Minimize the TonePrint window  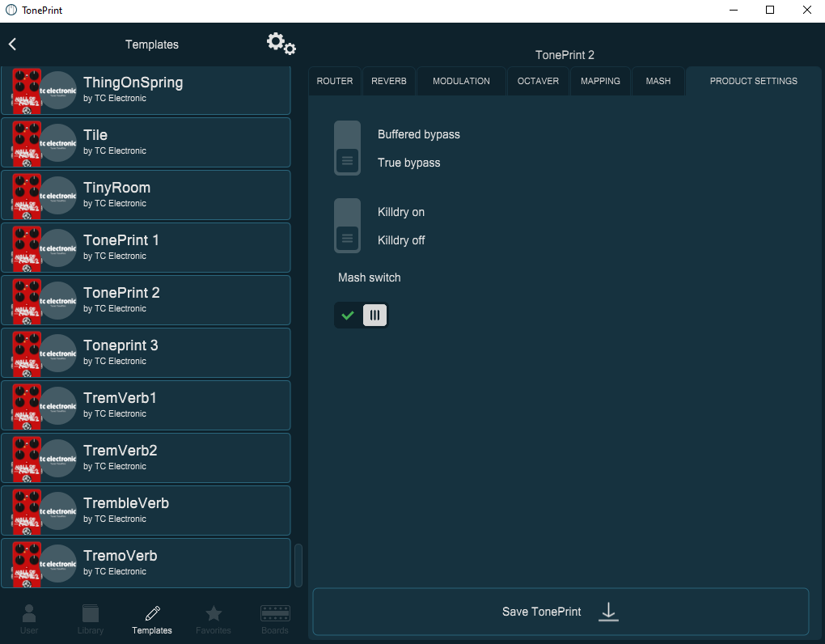coord(734,10)
